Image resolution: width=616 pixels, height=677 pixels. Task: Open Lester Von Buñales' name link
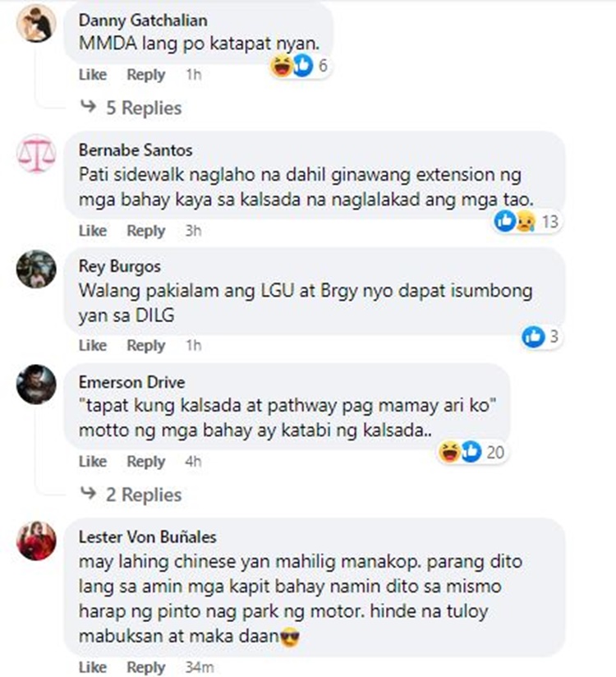(x=148, y=537)
